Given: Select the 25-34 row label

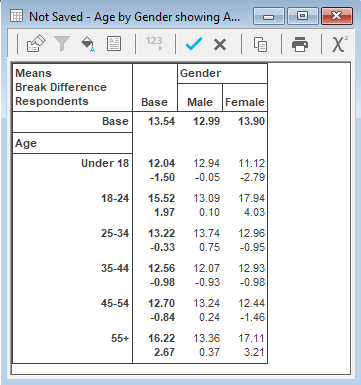Looking at the screenshot, I should click(115, 233).
